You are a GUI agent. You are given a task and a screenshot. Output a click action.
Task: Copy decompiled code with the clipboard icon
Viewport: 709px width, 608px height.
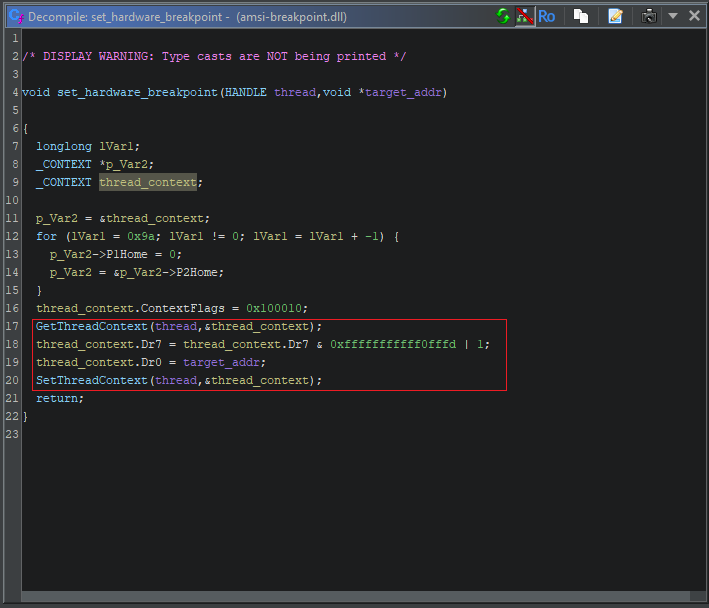tap(581, 17)
